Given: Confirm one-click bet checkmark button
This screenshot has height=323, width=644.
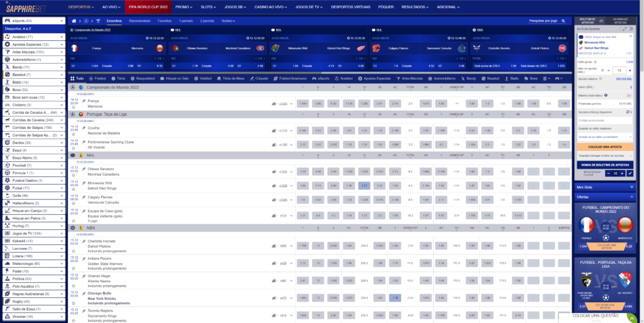Looking at the screenshot, I should (x=630, y=173).
